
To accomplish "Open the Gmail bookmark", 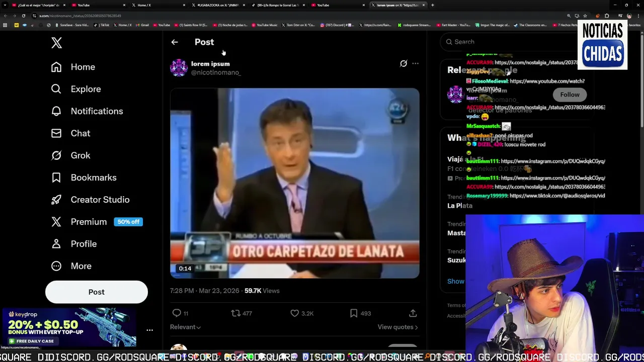I will coord(142,25).
